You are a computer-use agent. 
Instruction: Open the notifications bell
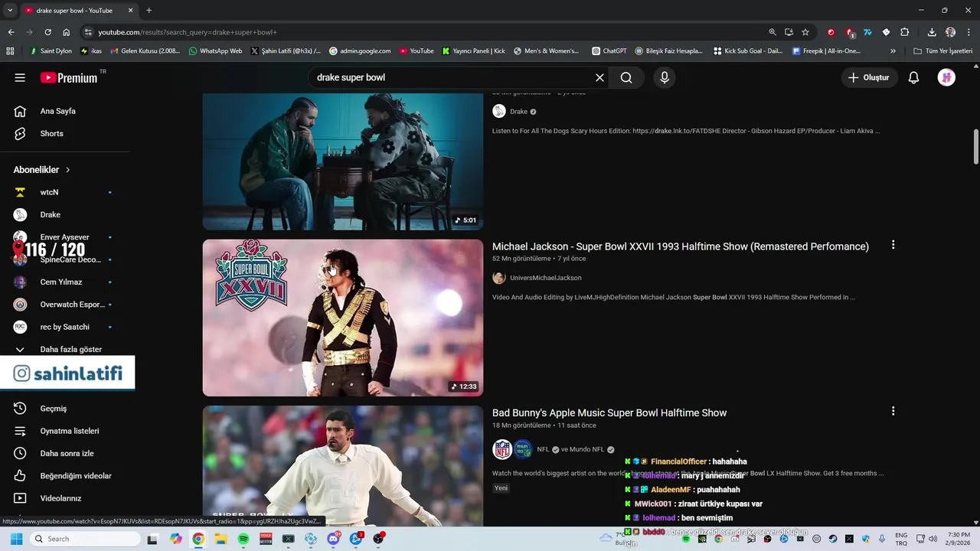[x=913, y=77]
